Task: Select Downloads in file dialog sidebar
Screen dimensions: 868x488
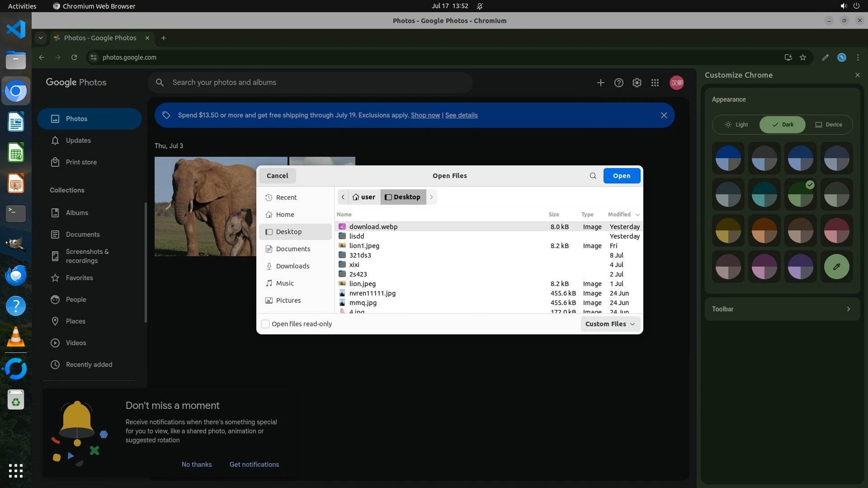Action: coord(292,266)
